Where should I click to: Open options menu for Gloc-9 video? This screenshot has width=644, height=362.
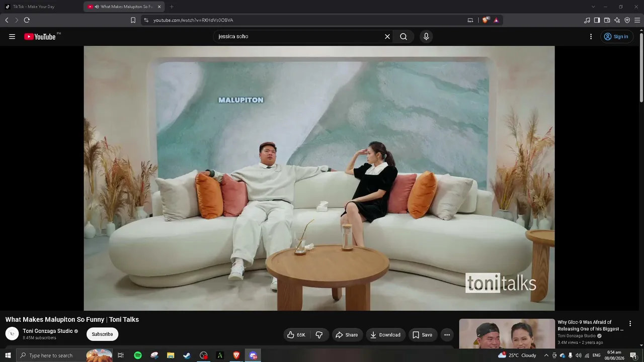630,324
